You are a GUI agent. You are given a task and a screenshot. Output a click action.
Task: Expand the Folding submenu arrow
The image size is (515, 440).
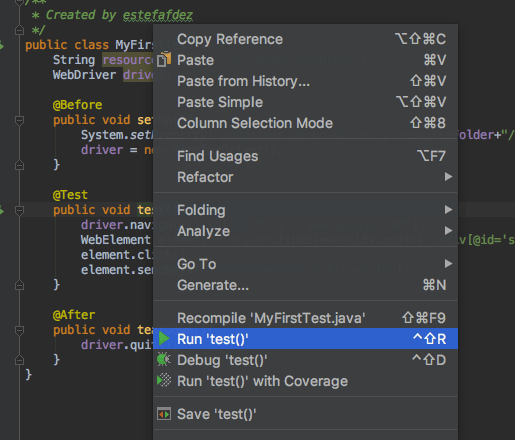(x=448, y=210)
